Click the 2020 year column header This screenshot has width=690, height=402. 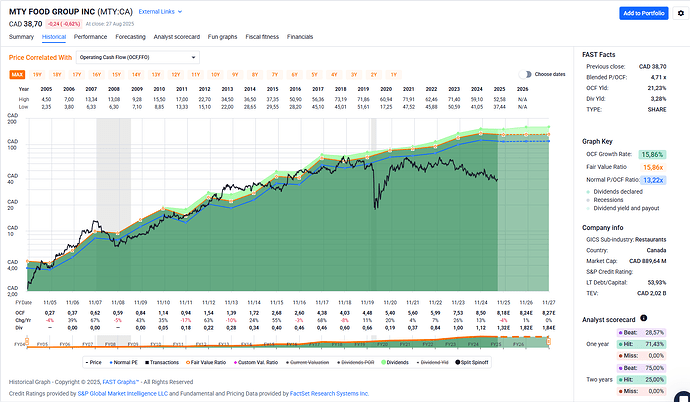click(386, 89)
